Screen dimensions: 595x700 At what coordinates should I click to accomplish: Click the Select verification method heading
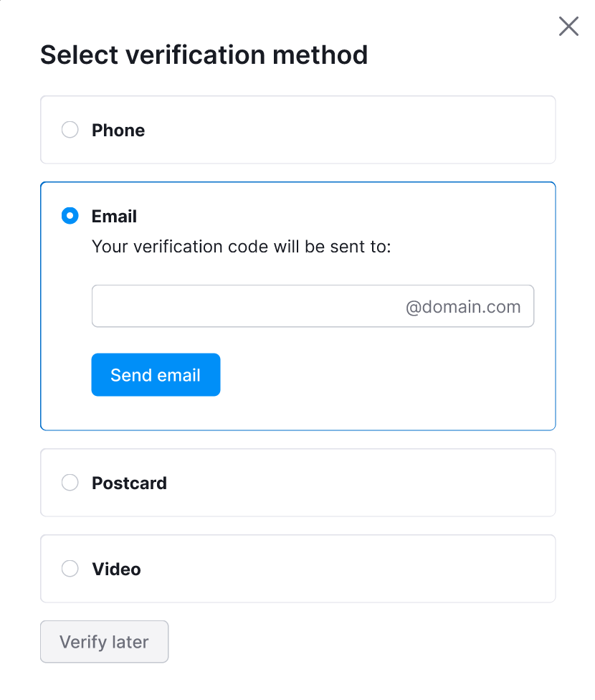[204, 55]
